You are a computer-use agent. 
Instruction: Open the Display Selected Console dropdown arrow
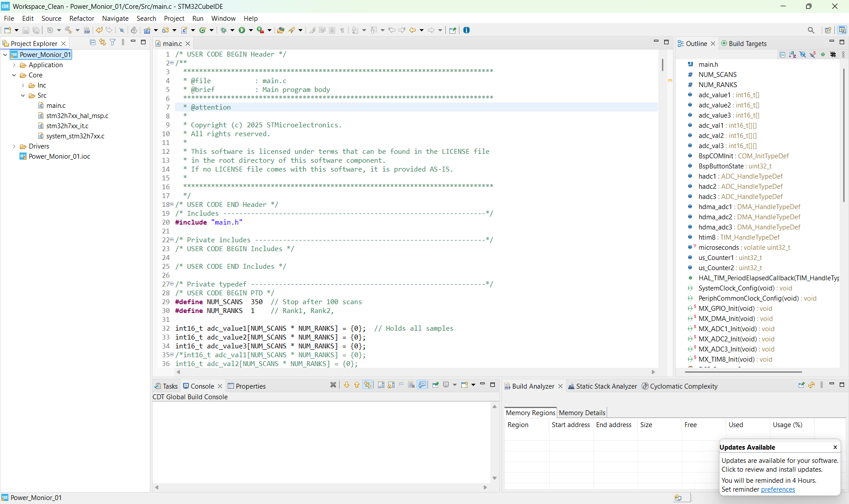[454, 385]
